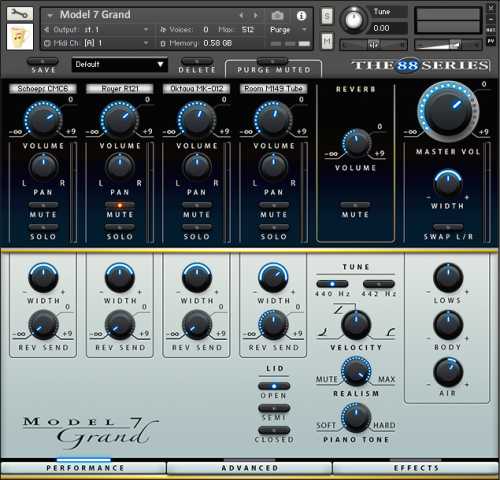
Task: Click the Master Vol knob
Action: tap(448, 112)
